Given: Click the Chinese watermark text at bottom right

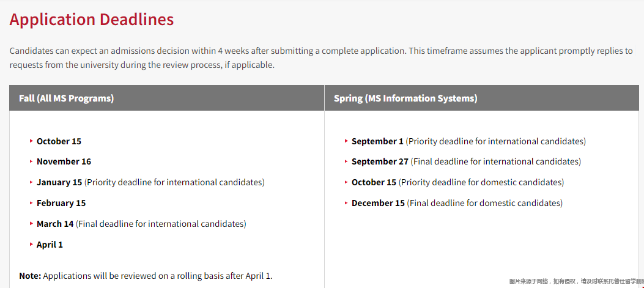Looking at the screenshot, I should click(x=576, y=281).
